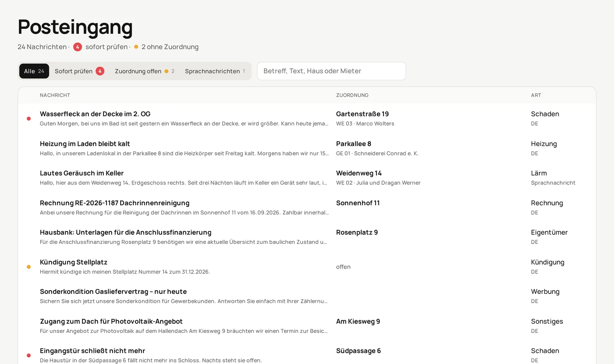Click ART column header
The height and width of the screenshot is (364, 614).
(536, 95)
